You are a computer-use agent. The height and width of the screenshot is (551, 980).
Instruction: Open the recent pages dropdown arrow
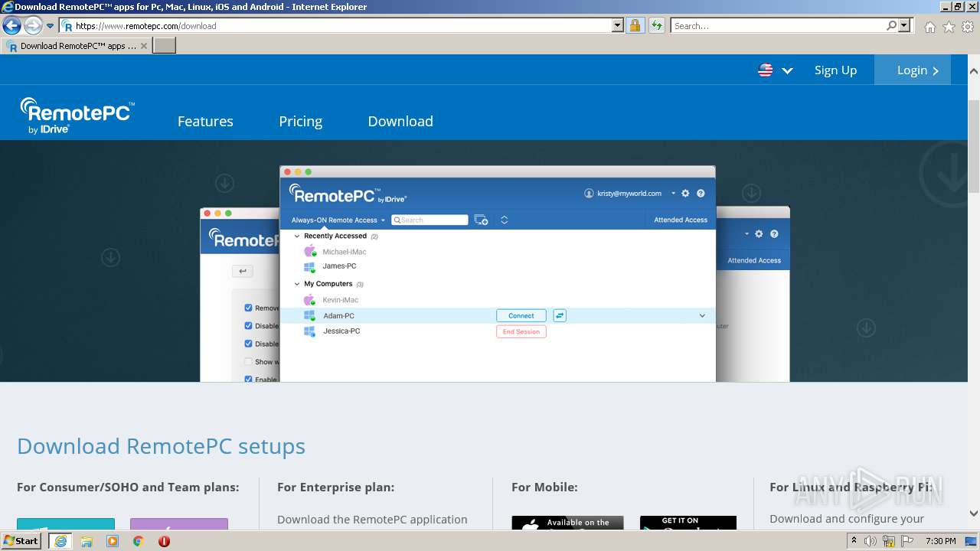[51, 26]
